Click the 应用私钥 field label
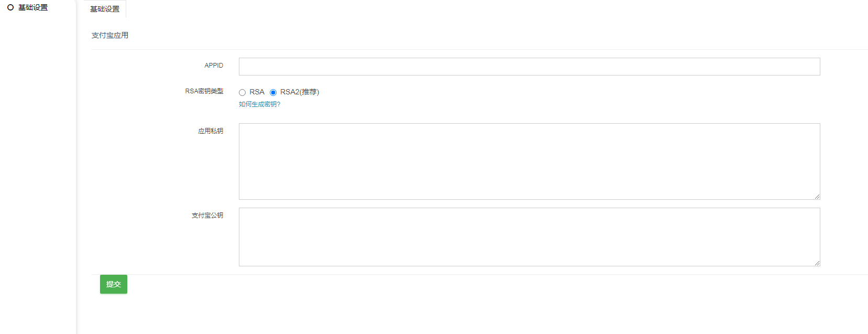 [211, 131]
